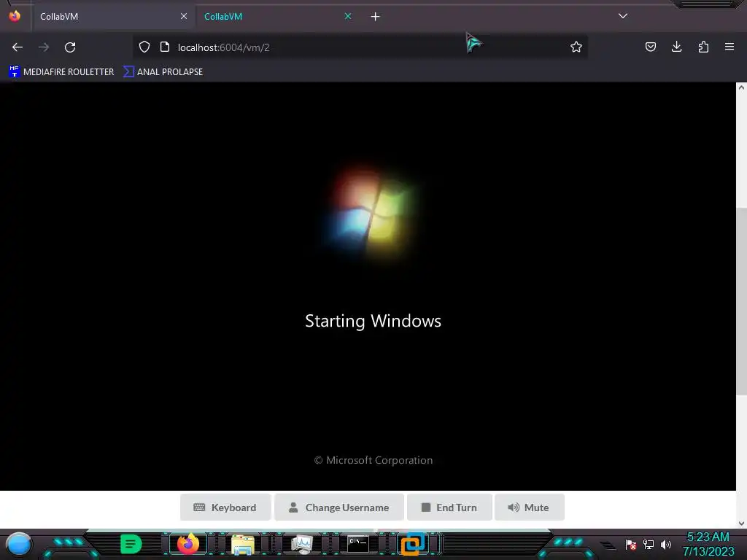Click the Firefox icon in the title bar
This screenshot has width=747, height=560.
[x=15, y=16]
